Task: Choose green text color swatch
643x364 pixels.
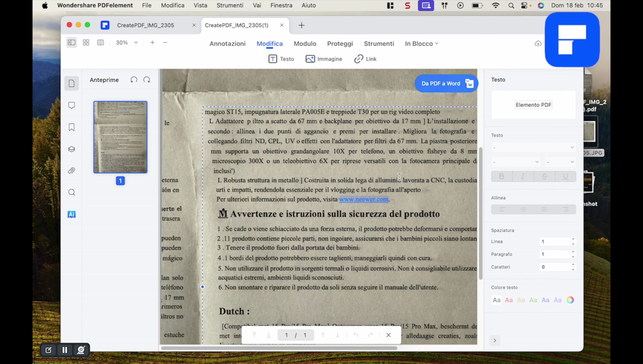Action: [533, 300]
